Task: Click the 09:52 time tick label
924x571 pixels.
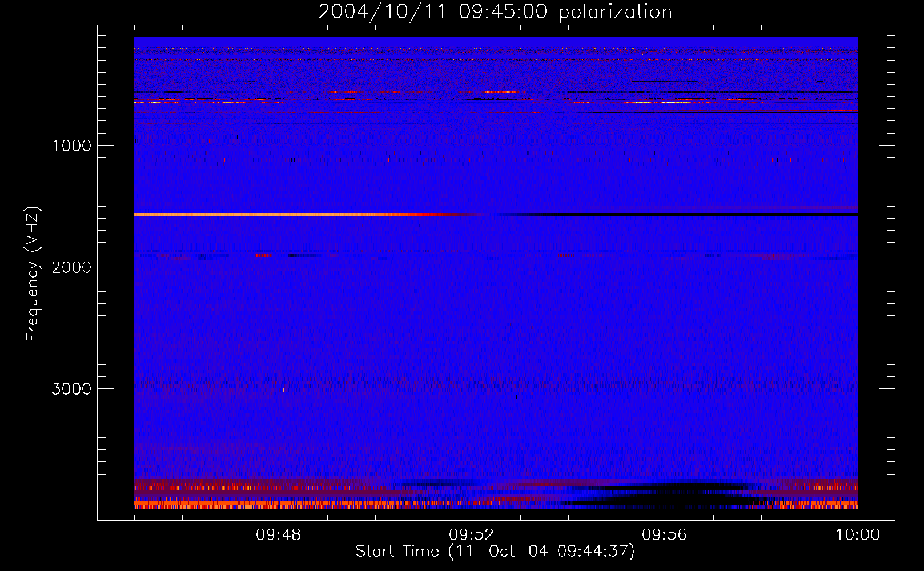Action: click(472, 535)
